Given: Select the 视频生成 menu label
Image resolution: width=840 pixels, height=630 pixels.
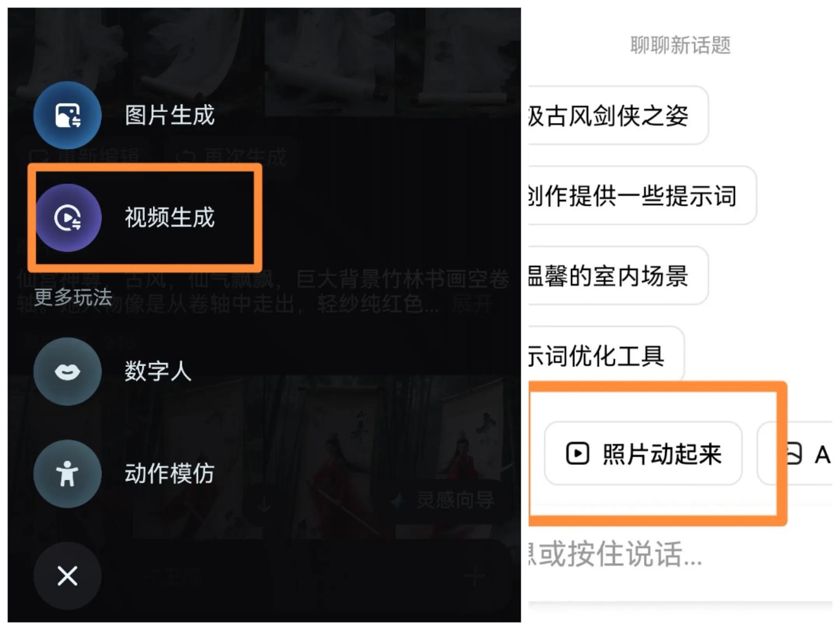Looking at the screenshot, I should click(170, 217).
